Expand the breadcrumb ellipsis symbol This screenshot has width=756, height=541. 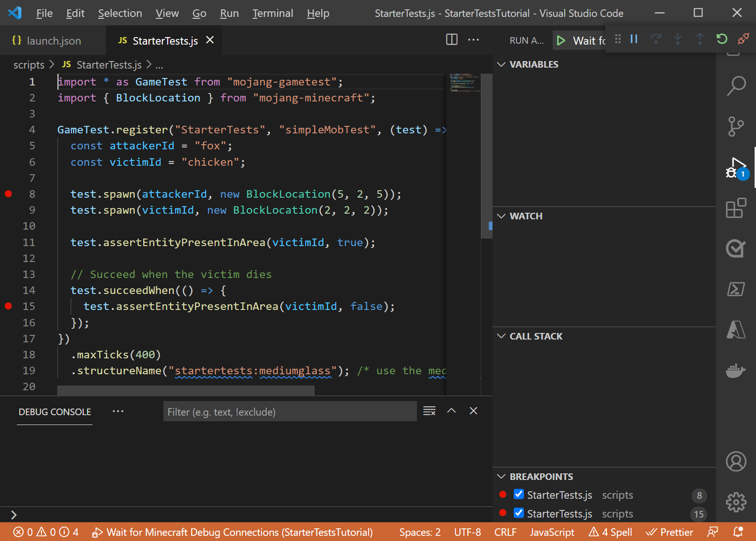click(x=160, y=65)
